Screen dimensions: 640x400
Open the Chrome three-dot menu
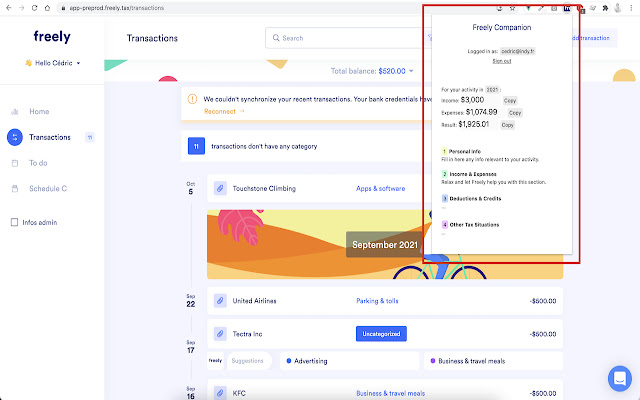(631, 8)
